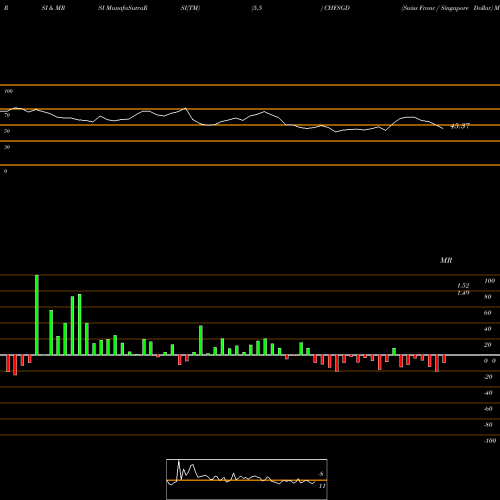Click the MR axis label -60 on right
The height and width of the screenshot is (500, 500).
pos(488,409)
